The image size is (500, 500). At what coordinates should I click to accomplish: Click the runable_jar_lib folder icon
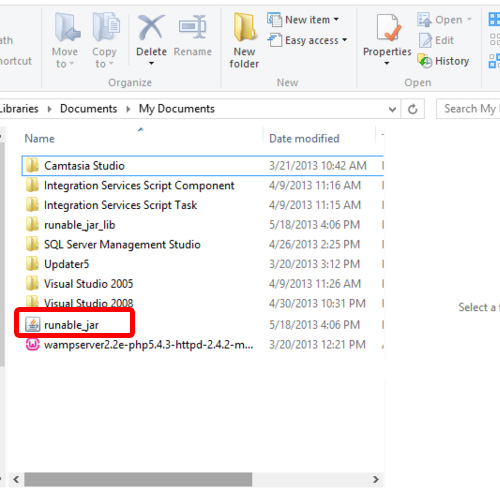pyautogui.click(x=32, y=225)
